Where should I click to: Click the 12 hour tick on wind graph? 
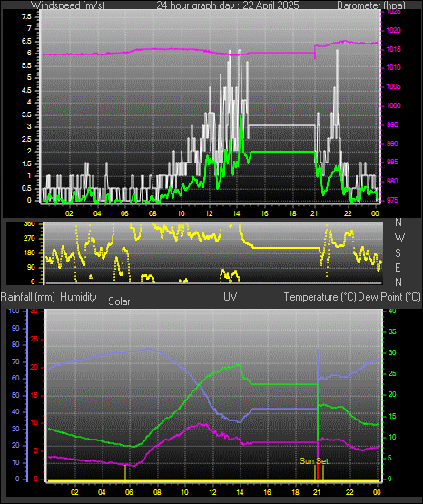coord(209,213)
